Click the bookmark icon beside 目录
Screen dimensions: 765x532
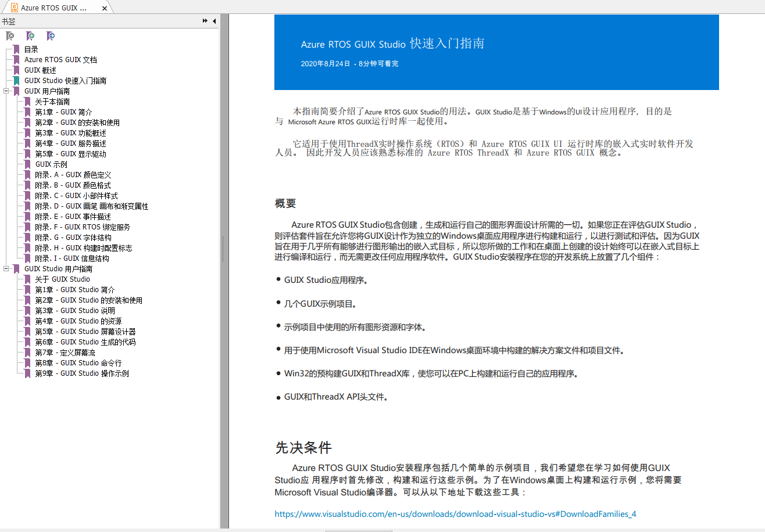[17, 49]
